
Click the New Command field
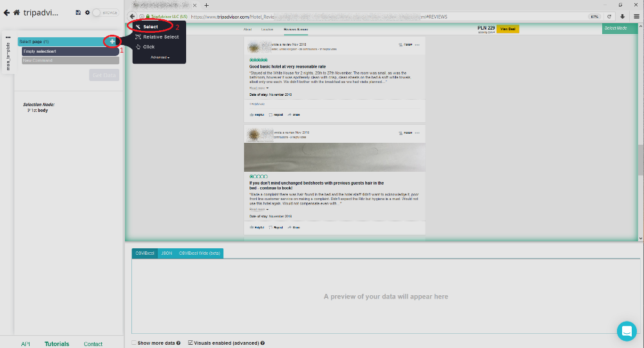pos(70,60)
